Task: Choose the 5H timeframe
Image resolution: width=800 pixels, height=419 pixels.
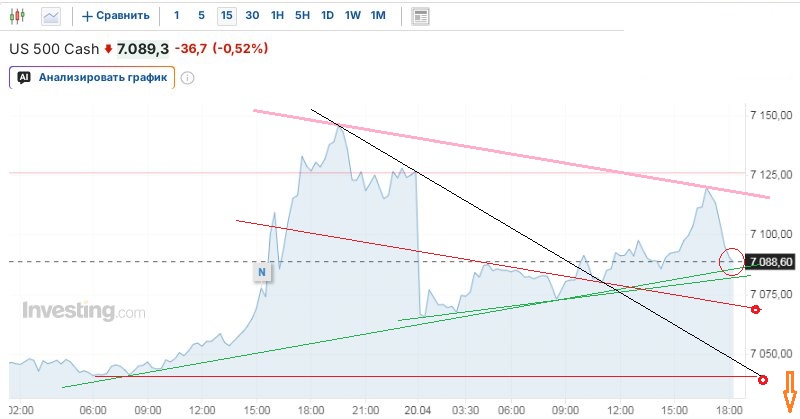Action: tap(302, 15)
